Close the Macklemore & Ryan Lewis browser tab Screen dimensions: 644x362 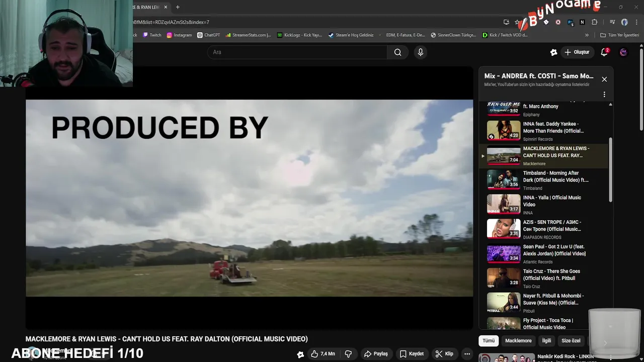[x=166, y=7]
